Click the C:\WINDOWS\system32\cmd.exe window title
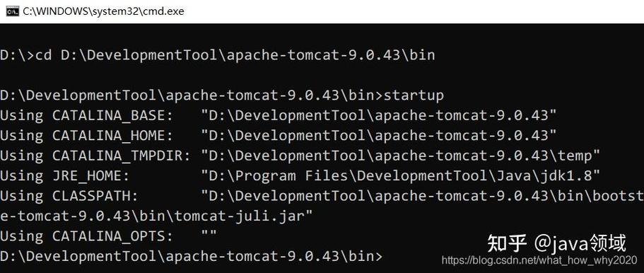The width and height of the screenshot is (644, 273). tap(103, 11)
